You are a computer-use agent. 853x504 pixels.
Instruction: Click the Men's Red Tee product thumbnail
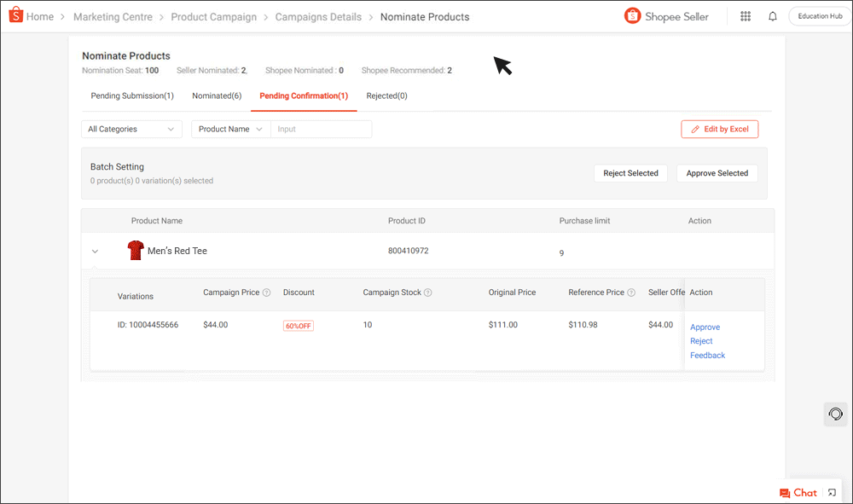pos(135,250)
